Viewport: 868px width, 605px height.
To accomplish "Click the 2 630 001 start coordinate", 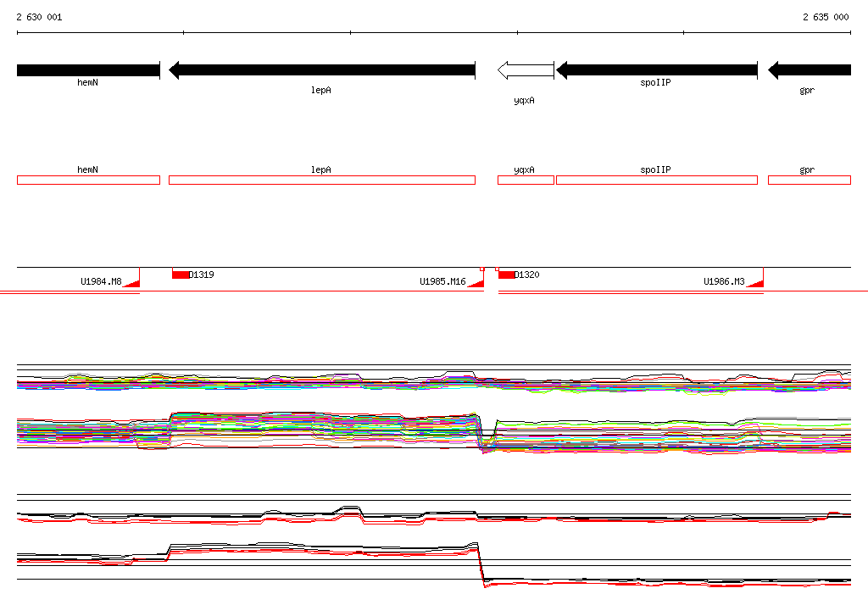I will (x=39, y=17).
